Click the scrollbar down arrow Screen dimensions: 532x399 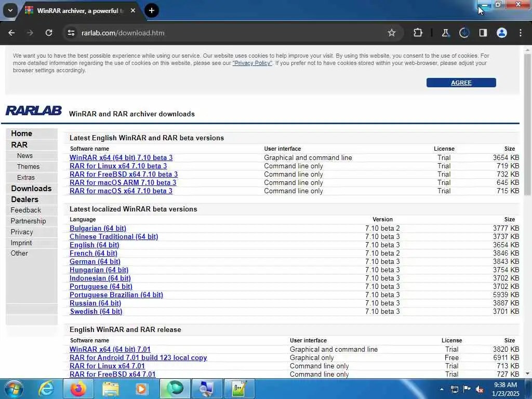(527, 374)
